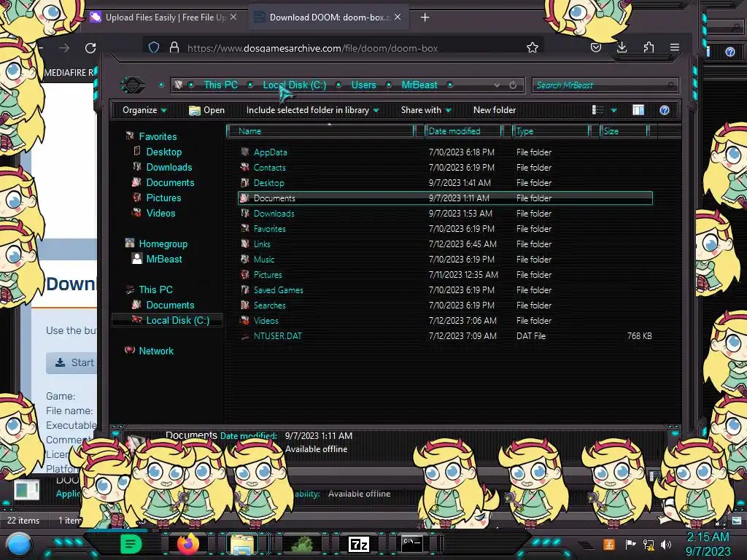Select the AppData folder
Screen dimensions: 747x560
pos(270,152)
